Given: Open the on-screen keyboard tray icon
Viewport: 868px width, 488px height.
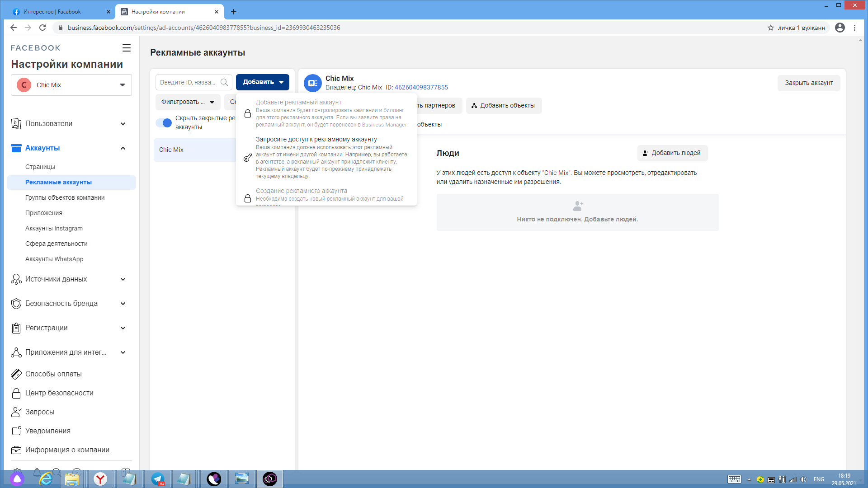Looking at the screenshot, I should [734, 479].
